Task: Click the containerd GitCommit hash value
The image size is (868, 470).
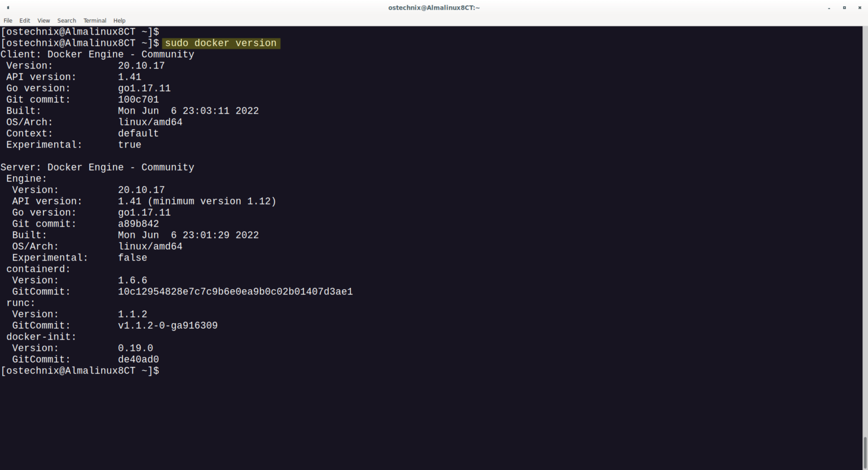Action: pos(235,291)
